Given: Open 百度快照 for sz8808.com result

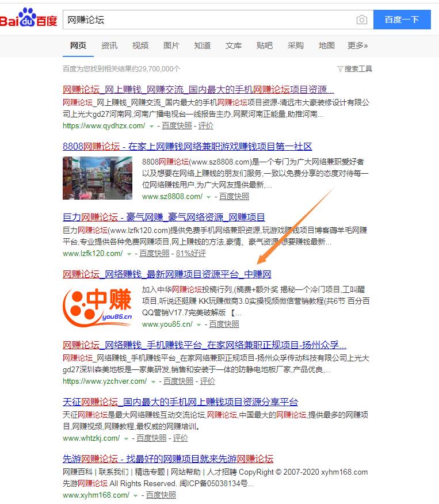Looking at the screenshot, I should [x=234, y=196].
